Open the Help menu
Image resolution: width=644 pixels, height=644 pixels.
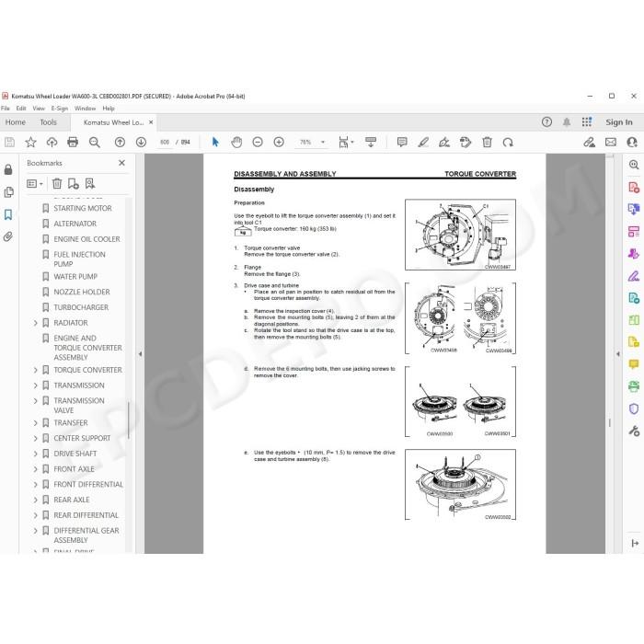[109, 109]
